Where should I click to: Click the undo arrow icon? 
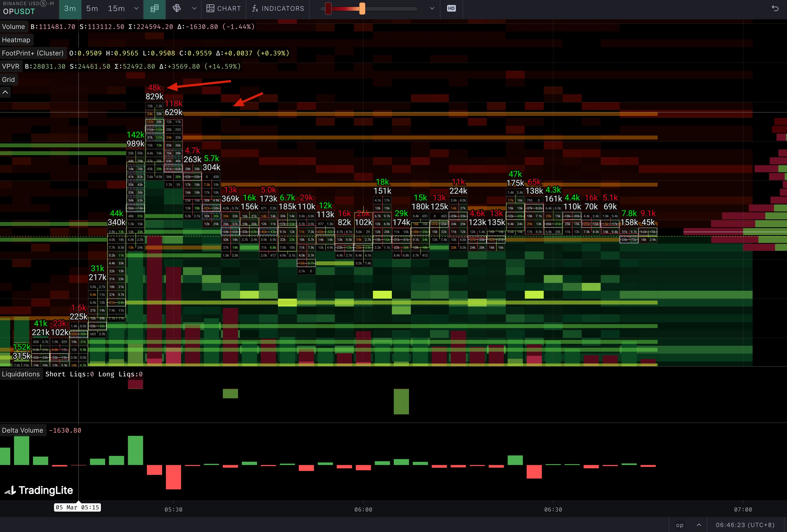pyautogui.click(x=775, y=9)
